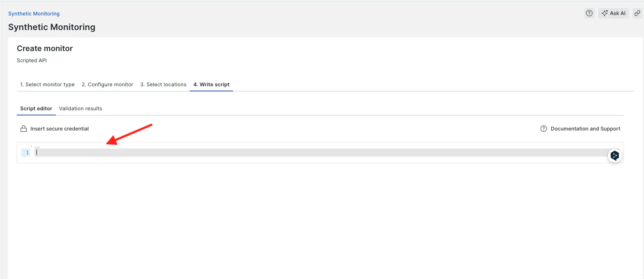Screen dimensions: 644x279
Task: Click the Scripted API subtitle
Action: (x=32, y=61)
